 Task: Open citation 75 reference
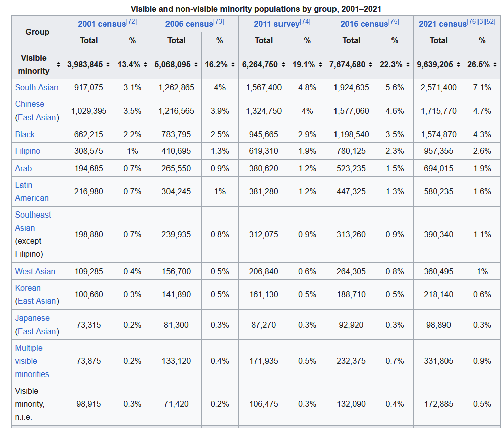coord(394,22)
